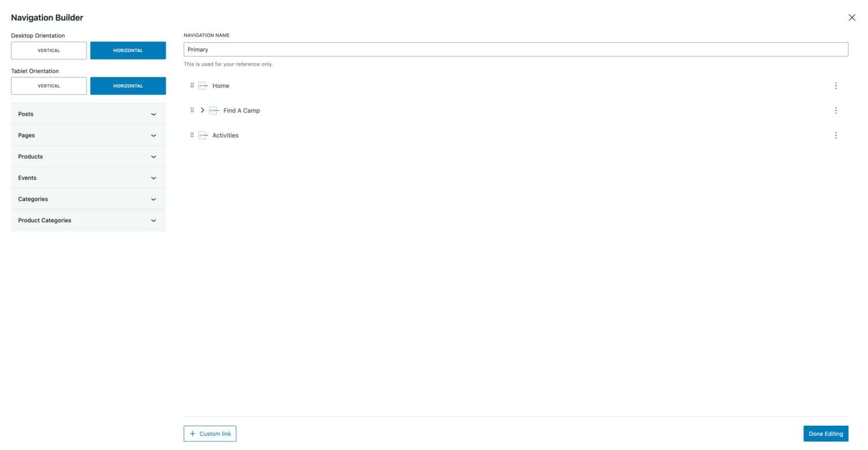
Task: Switch Desktop Orientation to Vertical
Action: [x=48, y=50]
